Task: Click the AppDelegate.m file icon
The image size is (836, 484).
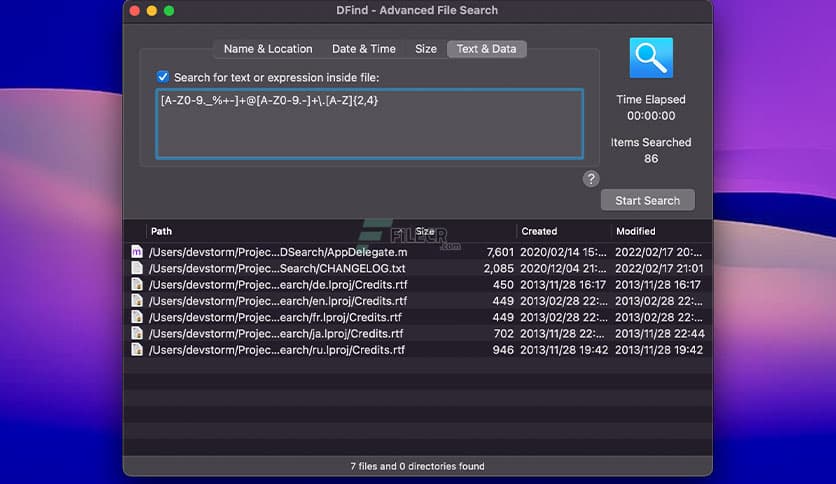Action: (137, 252)
